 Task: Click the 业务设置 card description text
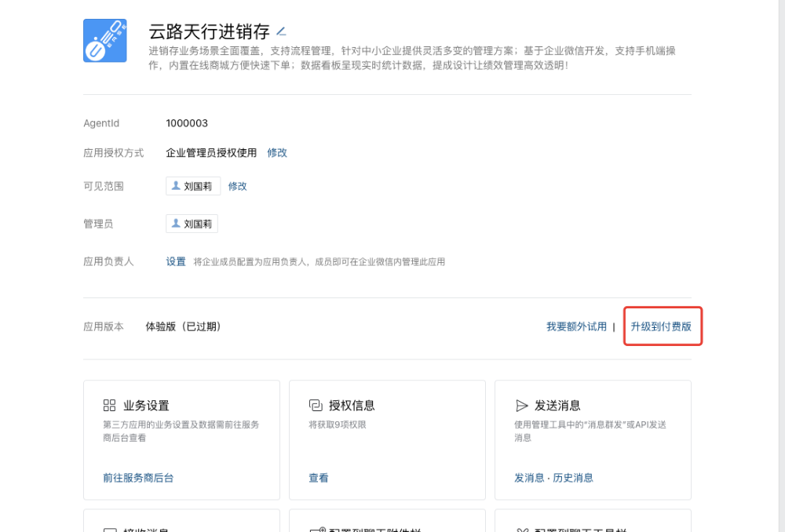click(x=181, y=431)
